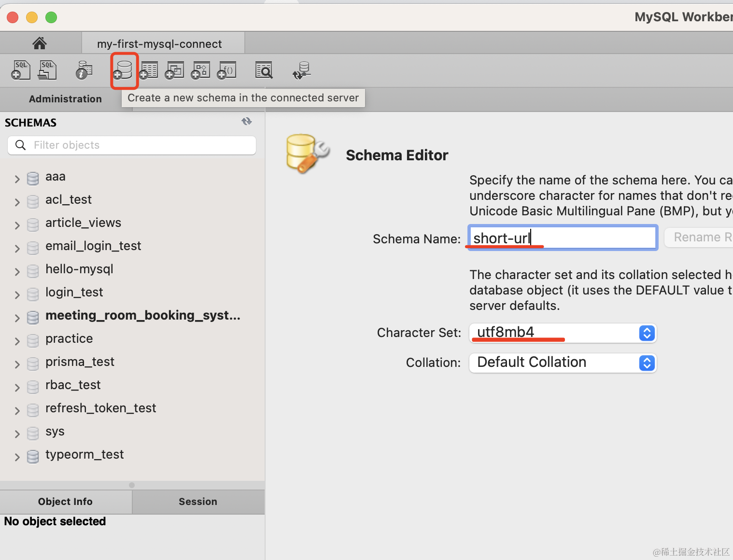Open a new SQL query tab icon
This screenshot has width=733, height=560.
(21, 70)
